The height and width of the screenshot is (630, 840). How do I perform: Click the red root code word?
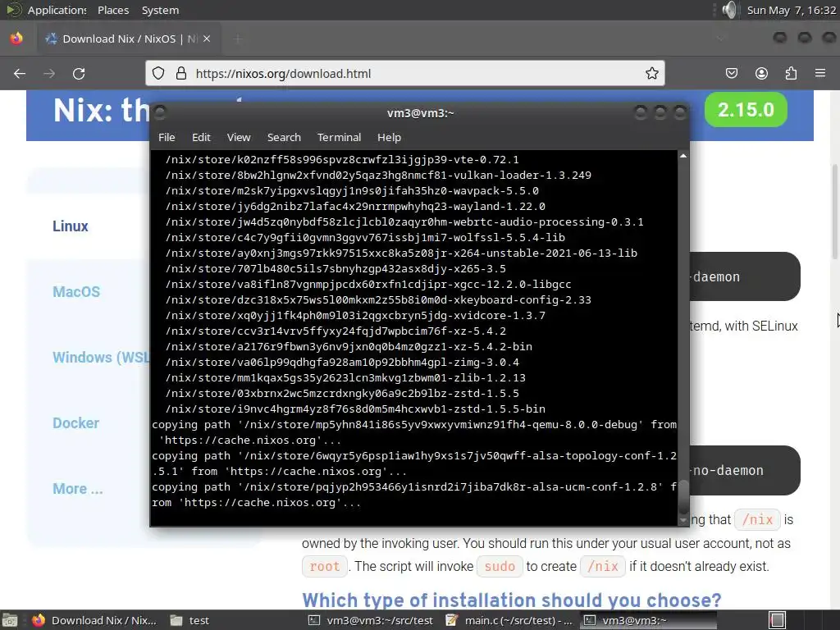coord(325,566)
